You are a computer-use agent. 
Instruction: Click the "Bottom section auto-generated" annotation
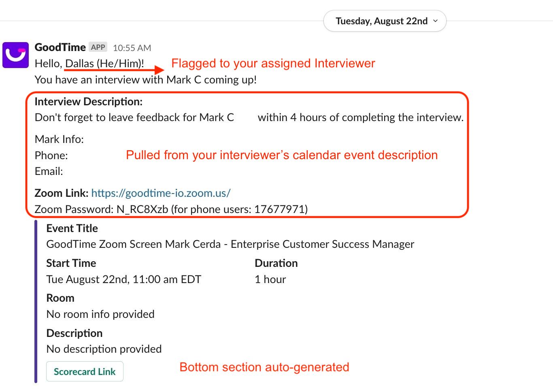[x=264, y=367]
